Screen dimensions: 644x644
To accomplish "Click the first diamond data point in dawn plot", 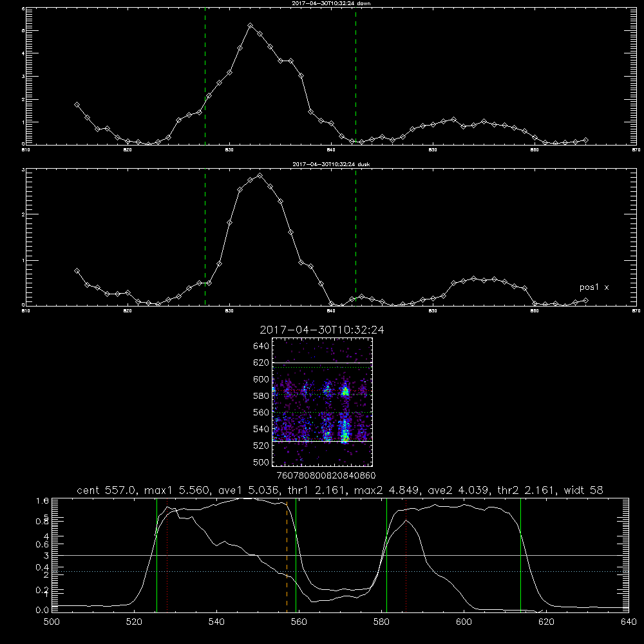I will (x=77, y=105).
